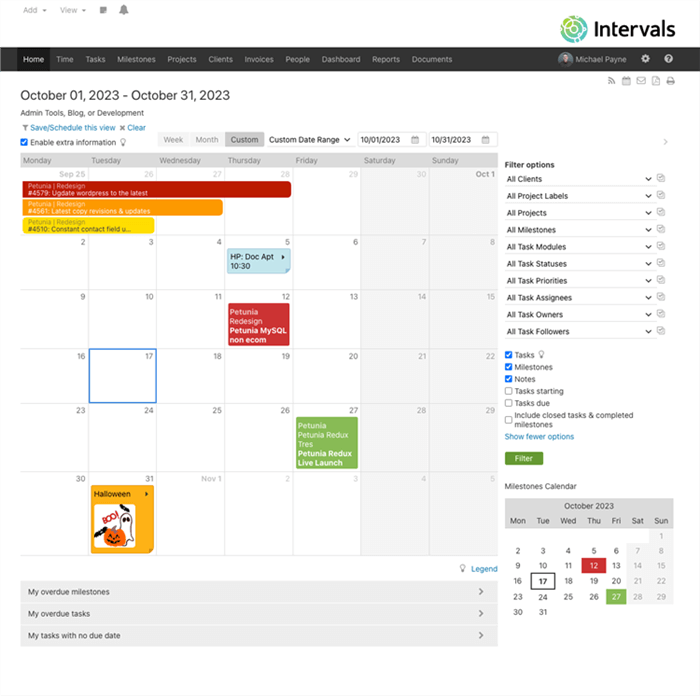Click the multi-select icon next to All Projects

tap(661, 213)
